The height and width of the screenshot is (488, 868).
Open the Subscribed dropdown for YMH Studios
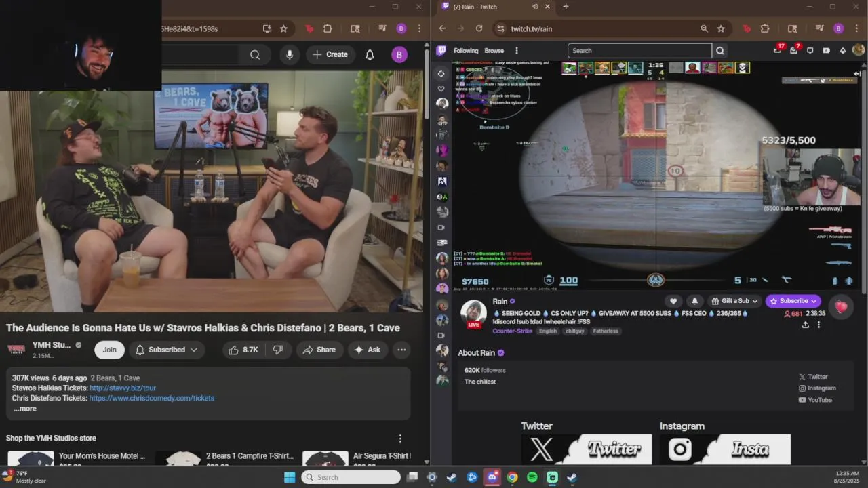167,350
